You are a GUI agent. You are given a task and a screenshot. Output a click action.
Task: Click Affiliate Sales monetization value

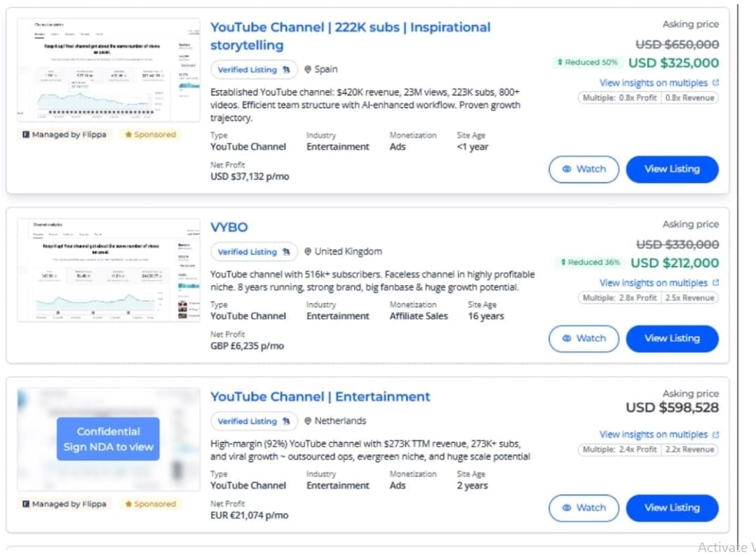point(419,316)
